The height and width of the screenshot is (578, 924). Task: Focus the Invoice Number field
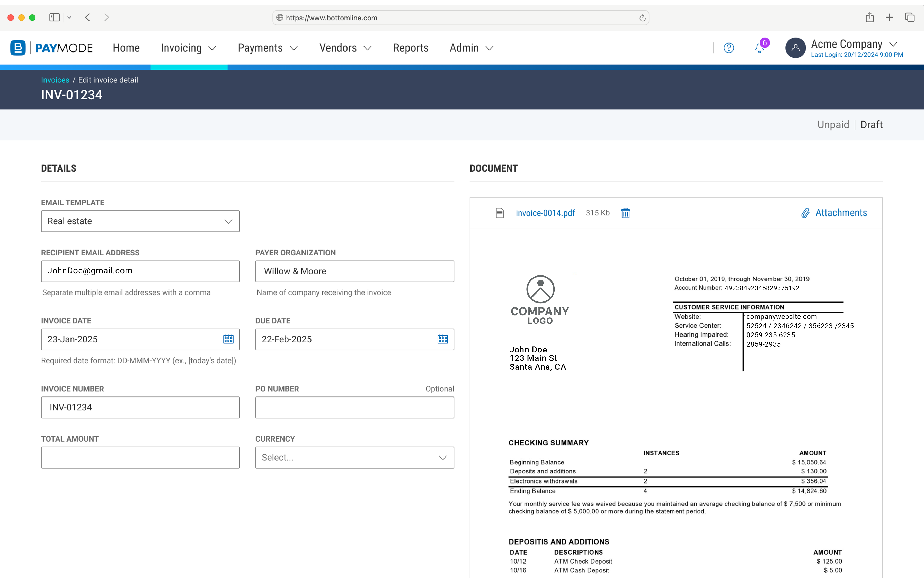(x=140, y=408)
